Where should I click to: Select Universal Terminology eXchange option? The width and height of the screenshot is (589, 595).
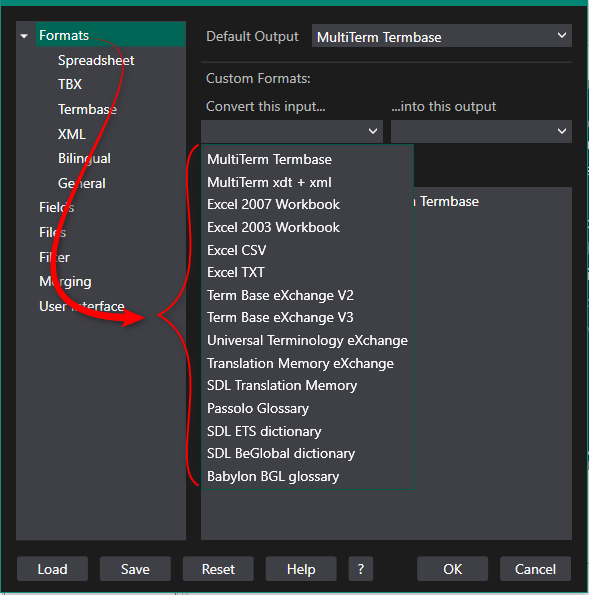point(307,340)
